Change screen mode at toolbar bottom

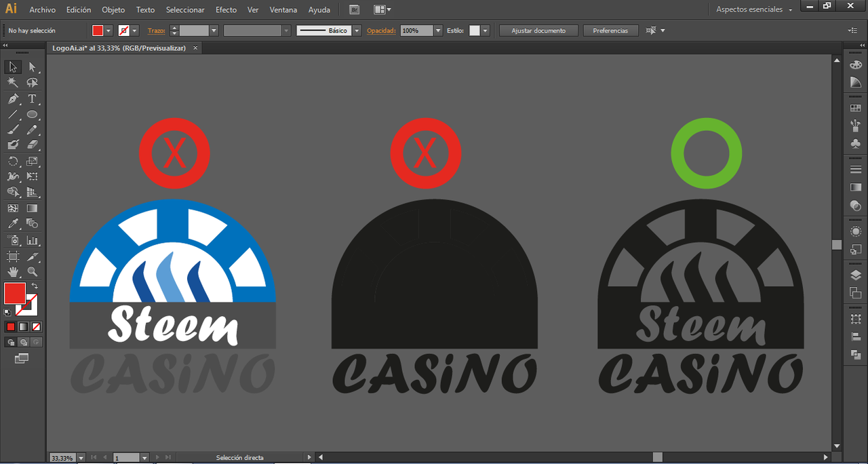[22, 358]
